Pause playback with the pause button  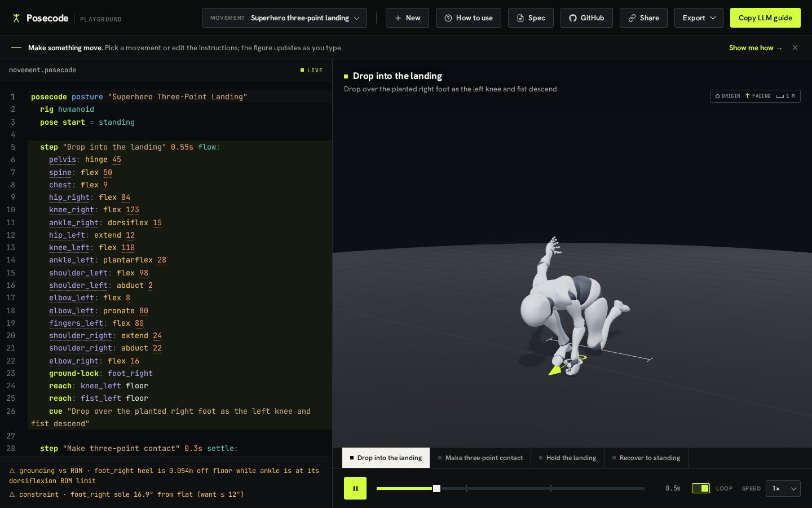(x=355, y=488)
